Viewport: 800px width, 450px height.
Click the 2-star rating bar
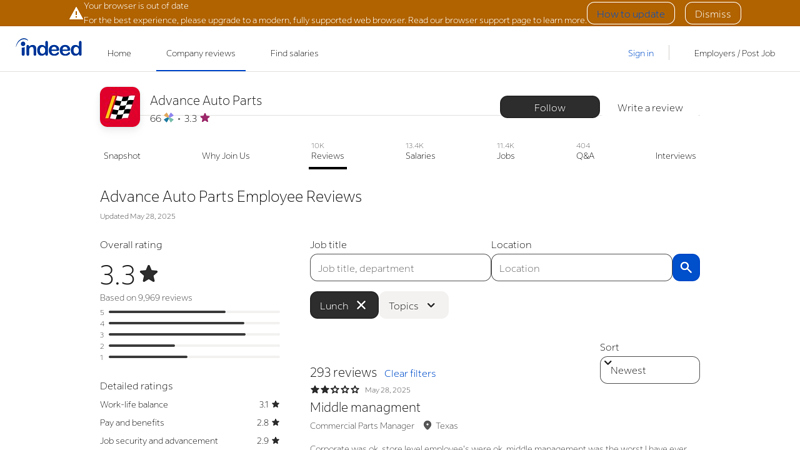pyautogui.click(x=190, y=345)
